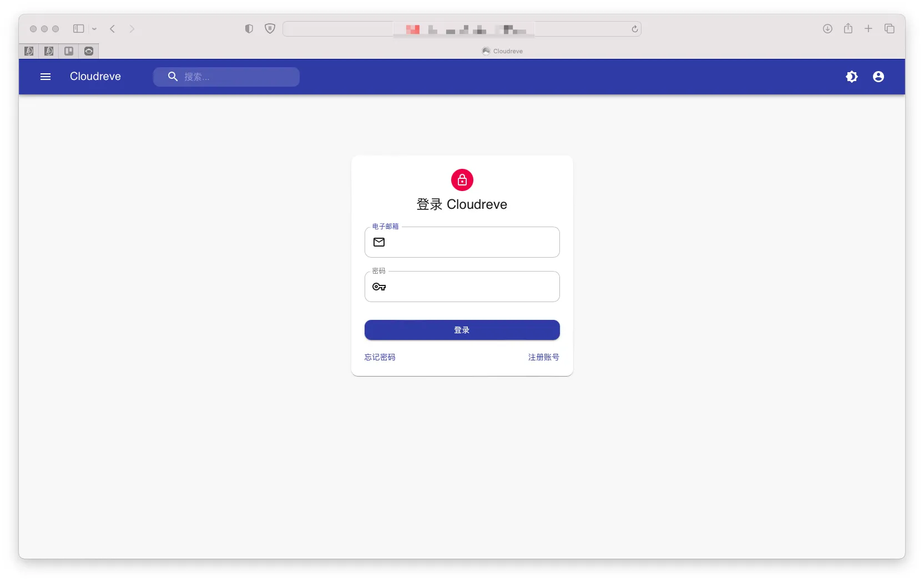Image resolution: width=924 pixels, height=582 pixels.
Task: Show the Safari sidebar
Action: coord(79,29)
